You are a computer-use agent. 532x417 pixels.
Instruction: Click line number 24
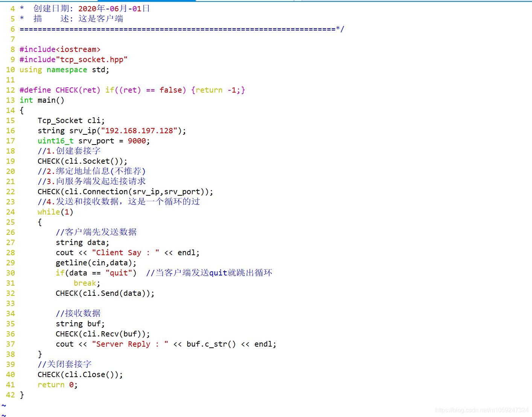(x=11, y=212)
